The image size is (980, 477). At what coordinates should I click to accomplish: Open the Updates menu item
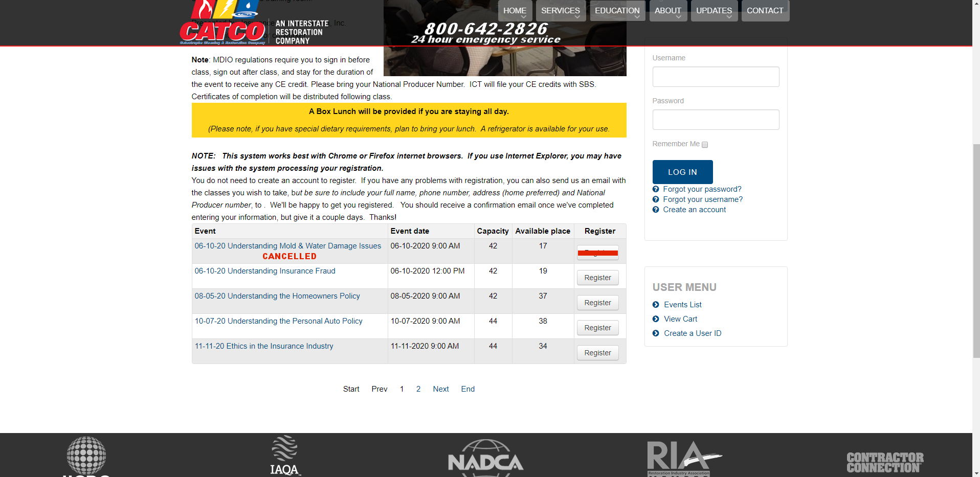[714, 11]
